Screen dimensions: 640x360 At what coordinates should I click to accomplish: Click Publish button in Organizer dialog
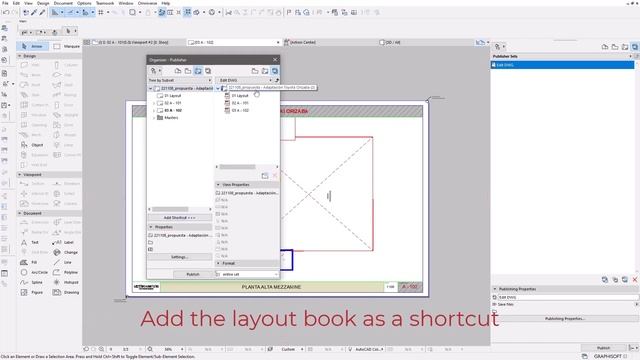point(193,274)
